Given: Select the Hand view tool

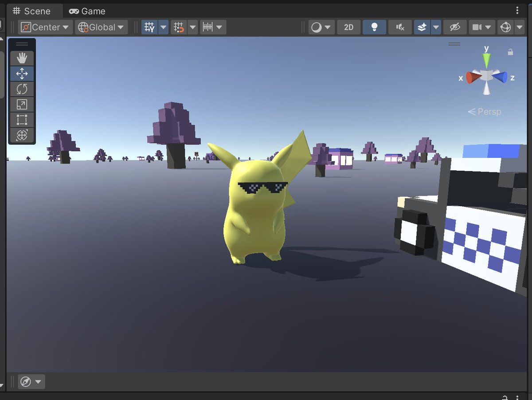Looking at the screenshot, I should coord(22,58).
